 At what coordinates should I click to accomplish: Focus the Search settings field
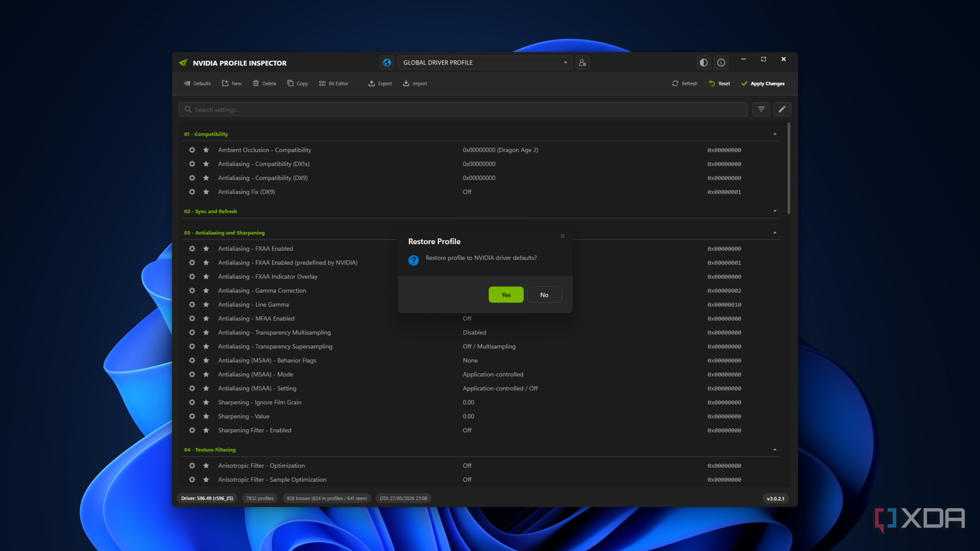(463, 110)
